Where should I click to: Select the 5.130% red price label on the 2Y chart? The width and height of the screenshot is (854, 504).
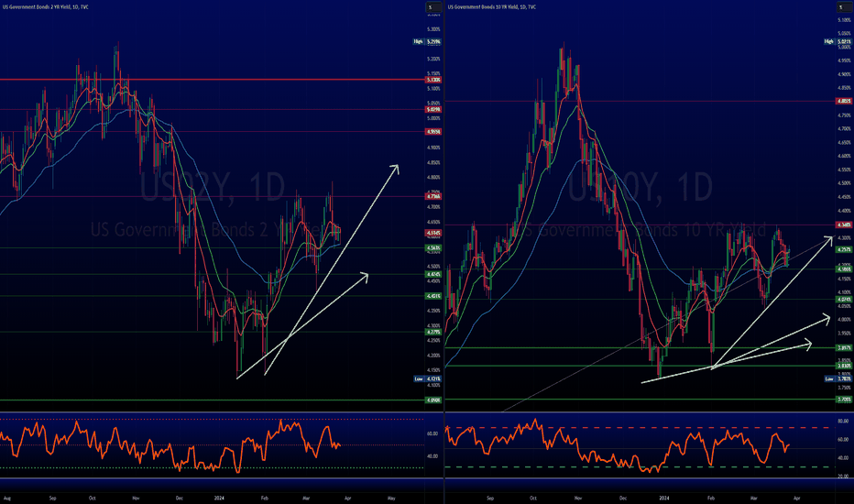tap(433, 80)
